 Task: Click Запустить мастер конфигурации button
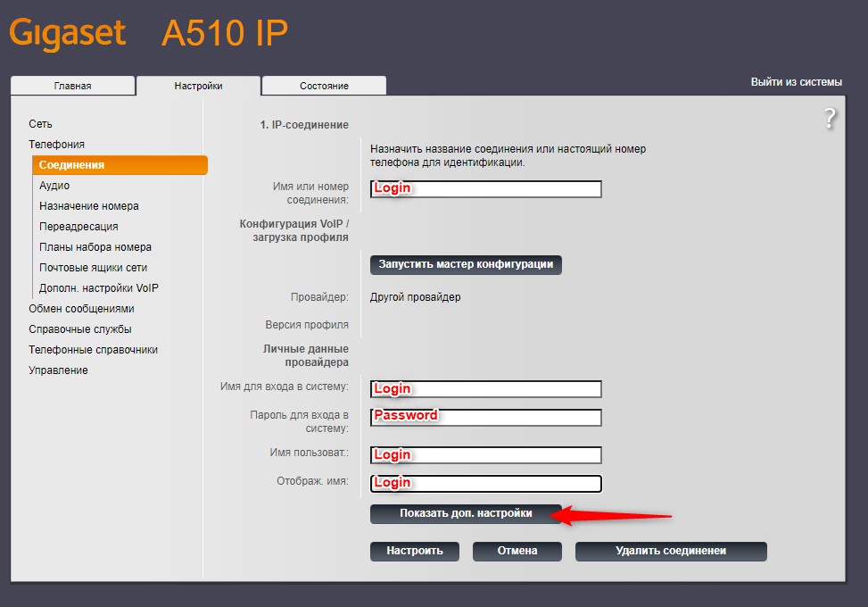tap(466, 265)
